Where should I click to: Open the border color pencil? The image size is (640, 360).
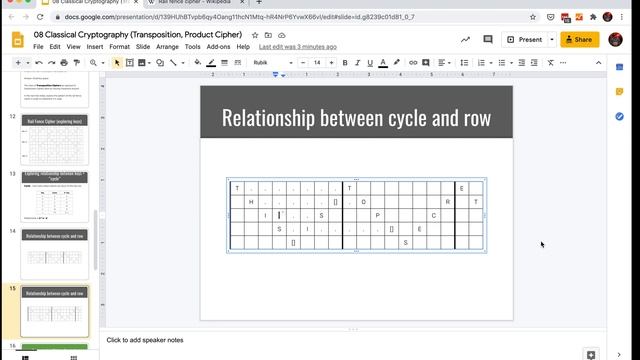coord(211,63)
